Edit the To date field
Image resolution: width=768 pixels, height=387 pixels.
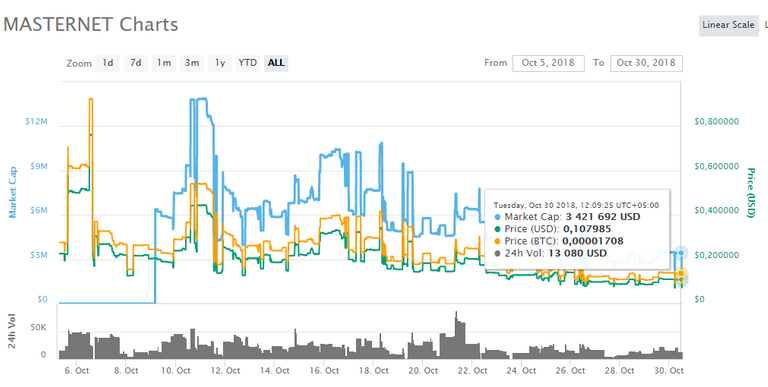point(646,63)
